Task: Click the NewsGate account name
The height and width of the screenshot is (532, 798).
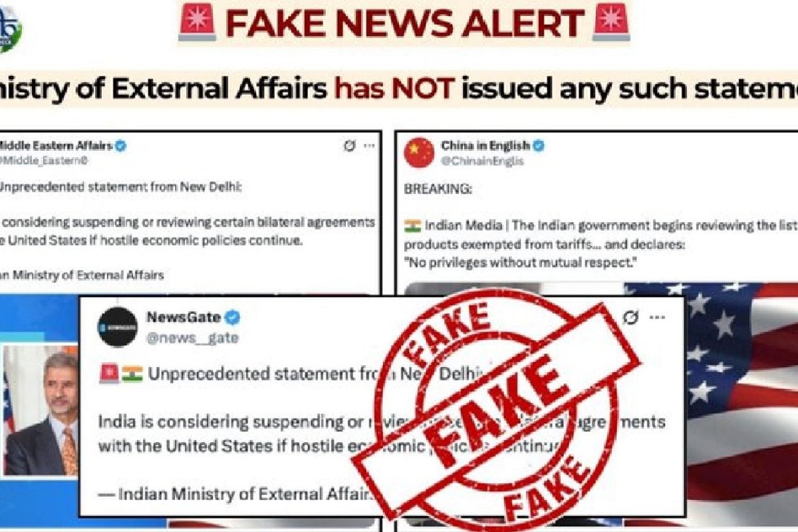Action: (x=184, y=317)
